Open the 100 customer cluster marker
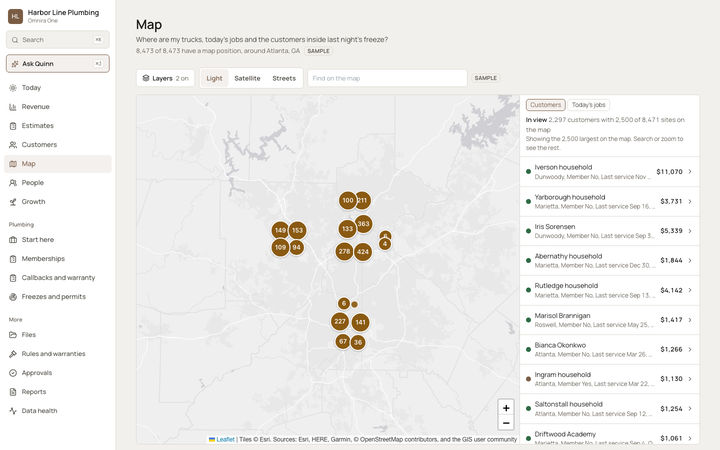 (348, 200)
